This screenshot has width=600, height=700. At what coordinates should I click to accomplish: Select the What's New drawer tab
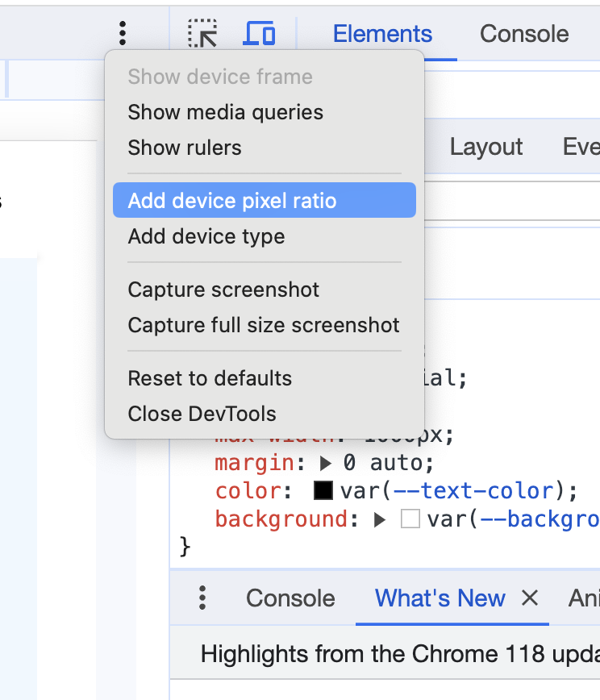point(440,598)
